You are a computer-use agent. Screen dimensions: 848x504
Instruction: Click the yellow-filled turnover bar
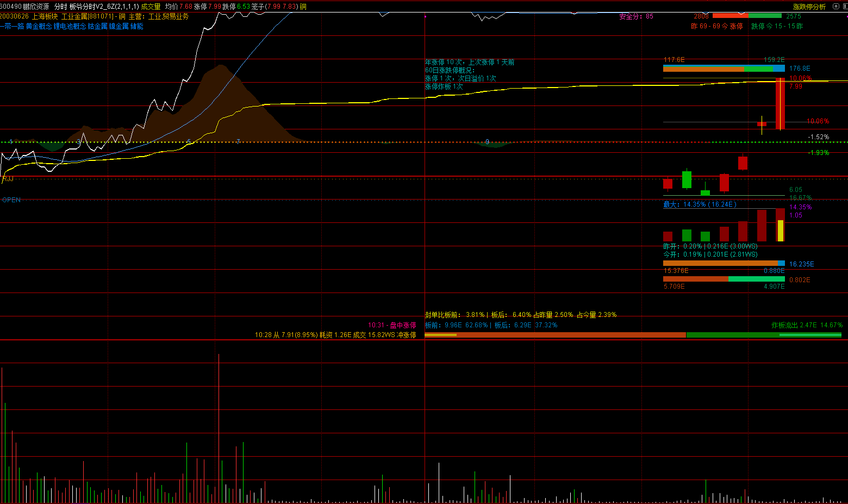(781, 231)
